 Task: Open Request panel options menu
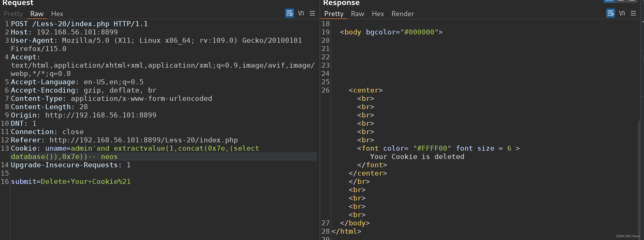pos(312,13)
